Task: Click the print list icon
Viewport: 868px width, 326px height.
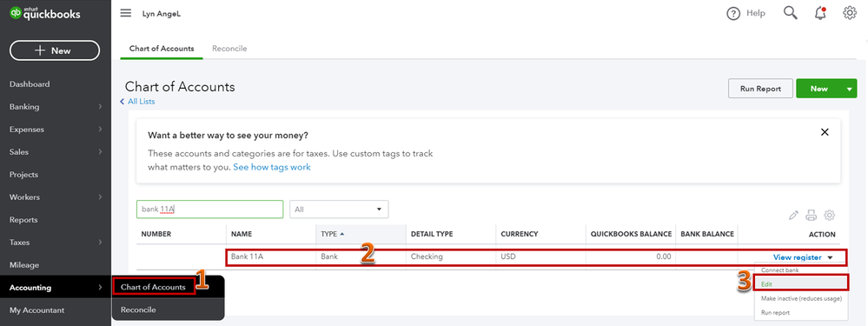Action: tap(811, 216)
